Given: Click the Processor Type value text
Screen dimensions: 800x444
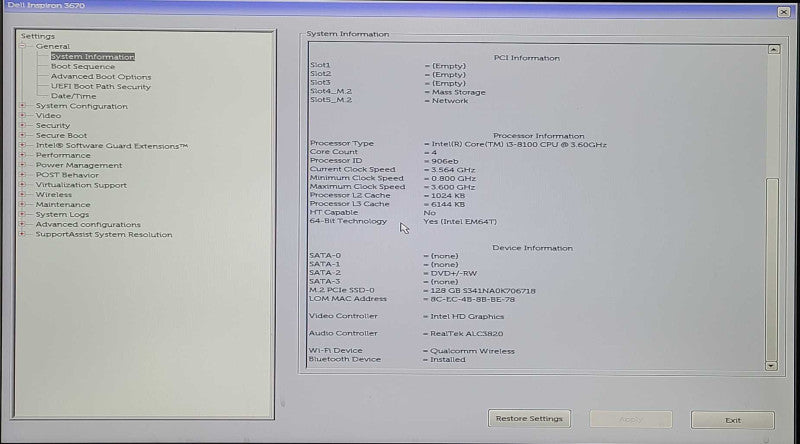Looking at the screenshot, I should click(x=519, y=144).
